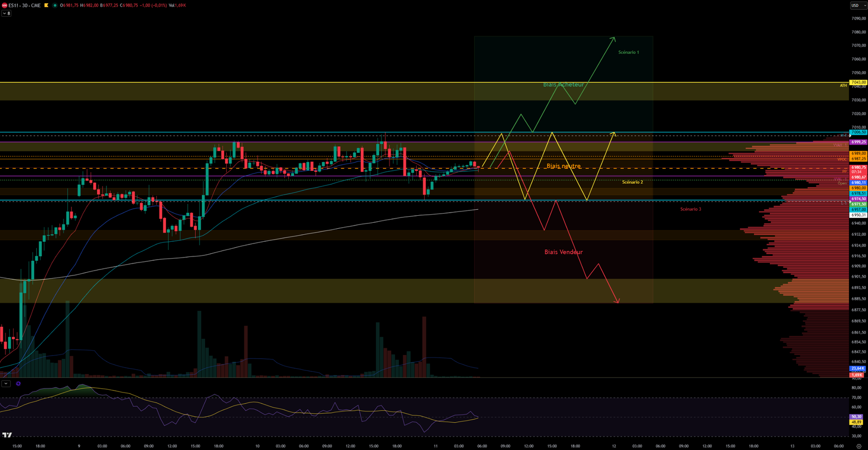Select the Scénario 1 green text label
868x450 pixels.
pyautogui.click(x=628, y=53)
